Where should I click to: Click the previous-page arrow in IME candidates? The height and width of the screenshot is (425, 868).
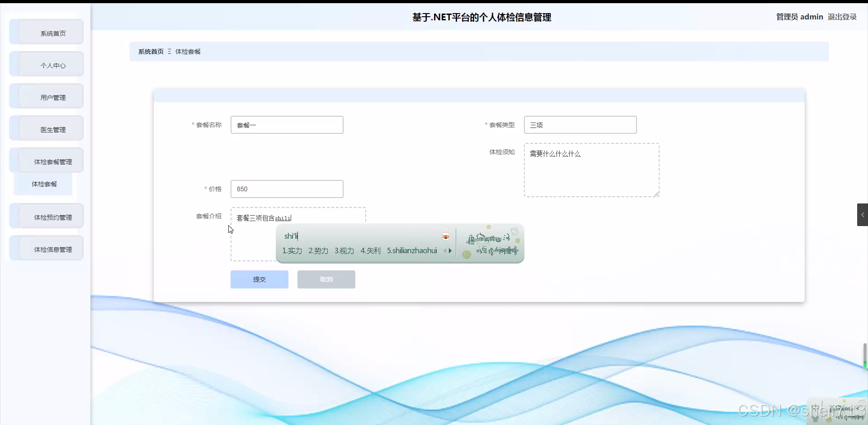click(445, 250)
